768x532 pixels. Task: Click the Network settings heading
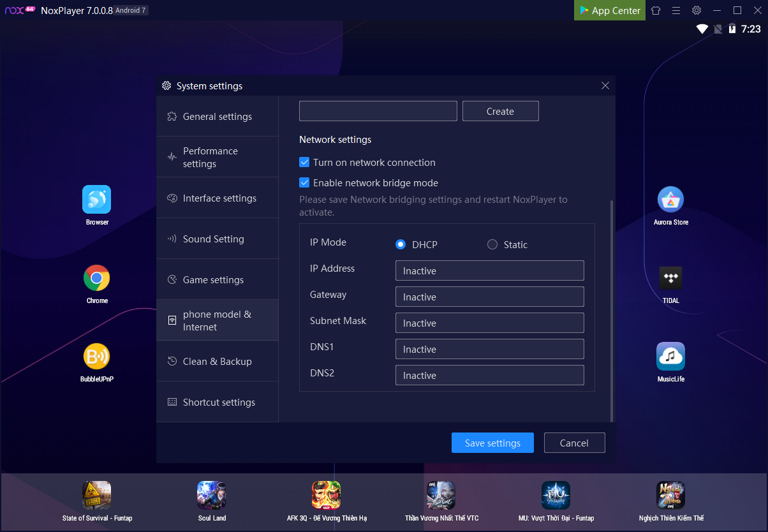pos(335,139)
